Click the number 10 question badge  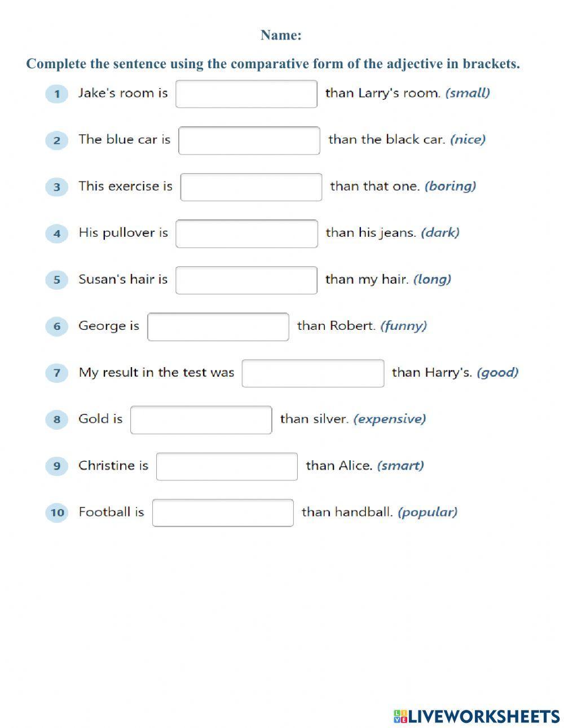(56, 513)
